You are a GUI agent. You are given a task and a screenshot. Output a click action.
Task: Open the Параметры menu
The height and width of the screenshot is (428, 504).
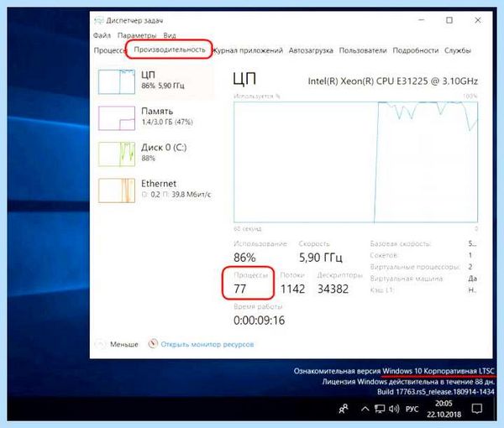pyautogui.click(x=137, y=35)
